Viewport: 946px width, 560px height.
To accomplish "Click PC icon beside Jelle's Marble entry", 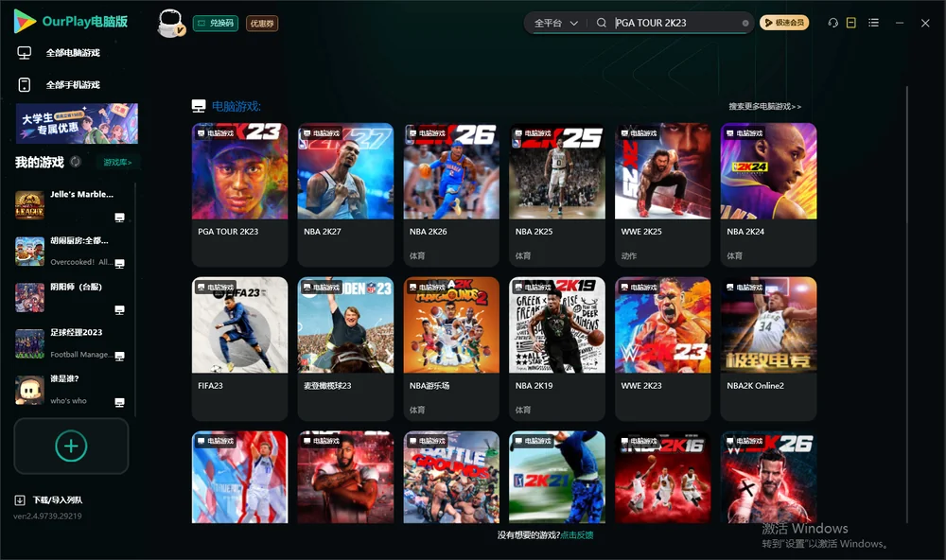I will pyautogui.click(x=119, y=218).
